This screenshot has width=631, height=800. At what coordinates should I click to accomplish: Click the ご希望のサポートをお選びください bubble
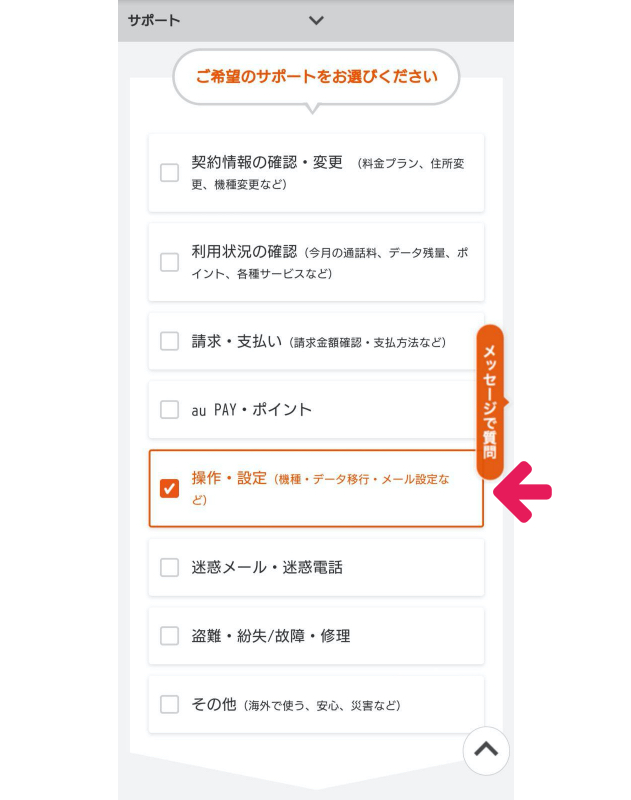click(316, 76)
